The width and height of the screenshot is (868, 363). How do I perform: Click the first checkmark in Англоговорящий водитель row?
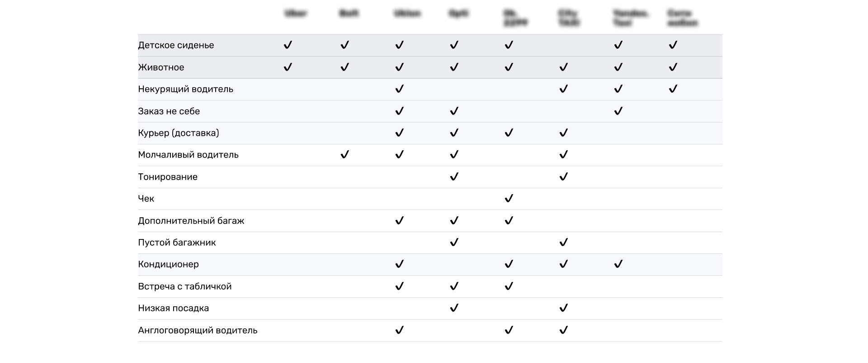(x=399, y=330)
